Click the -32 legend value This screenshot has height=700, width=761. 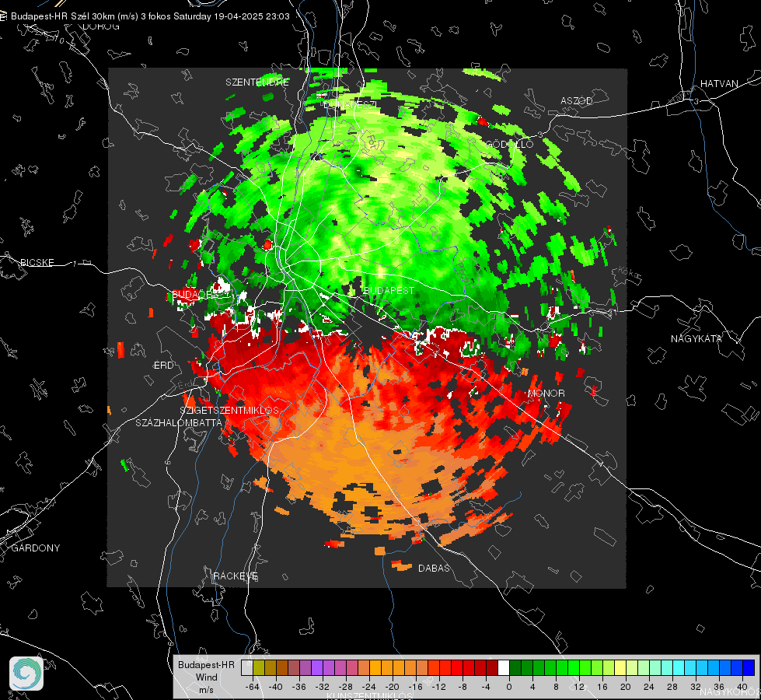tap(323, 687)
